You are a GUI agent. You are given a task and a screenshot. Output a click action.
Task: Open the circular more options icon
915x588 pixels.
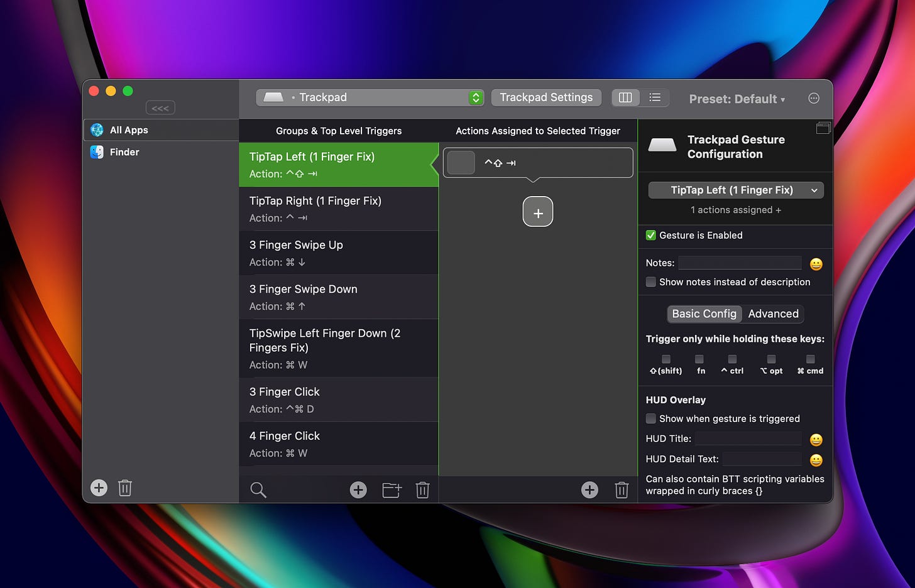point(814,98)
